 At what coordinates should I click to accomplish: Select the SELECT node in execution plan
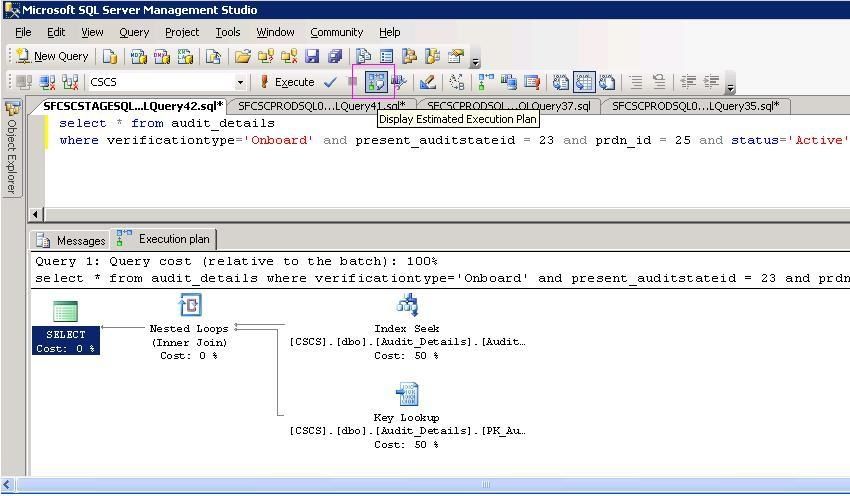point(66,328)
